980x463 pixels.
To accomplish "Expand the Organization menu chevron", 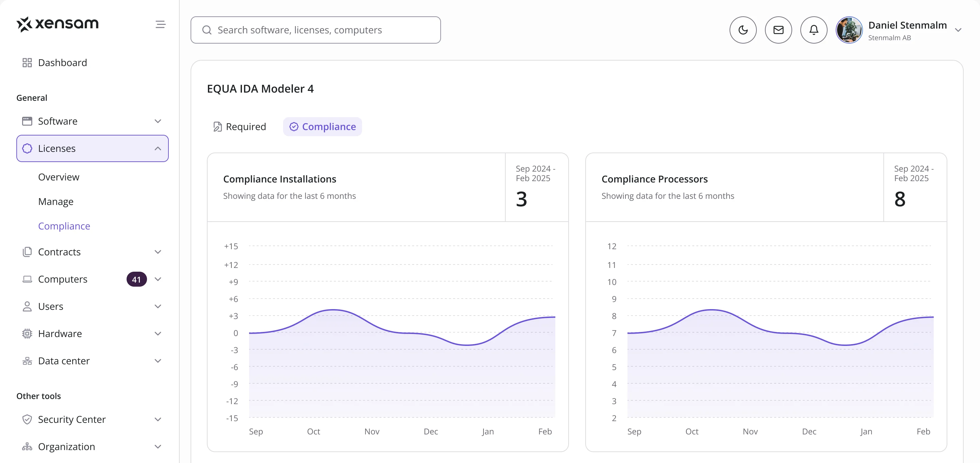I will (x=158, y=447).
